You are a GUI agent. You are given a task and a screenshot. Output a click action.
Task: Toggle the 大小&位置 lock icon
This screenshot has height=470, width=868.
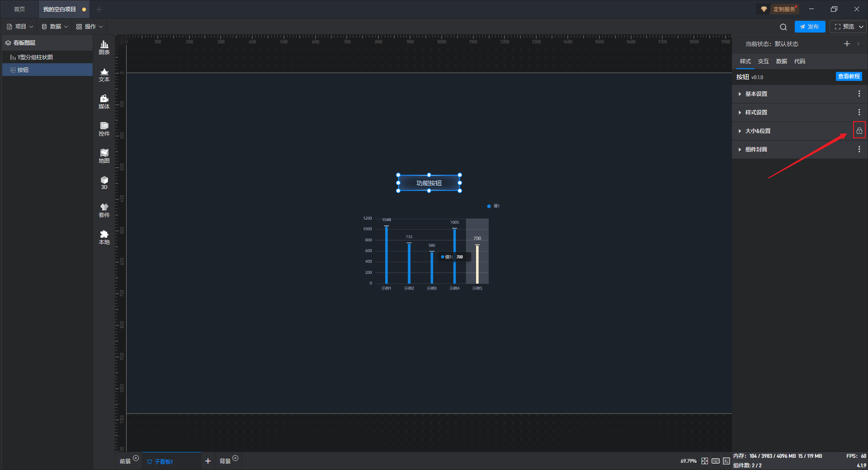pyautogui.click(x=859, y=131)
